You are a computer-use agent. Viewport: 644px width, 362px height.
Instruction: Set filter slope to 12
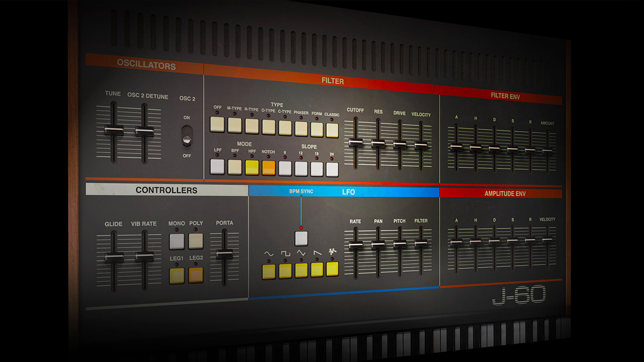pyautogui.click(x=301, y=169)
